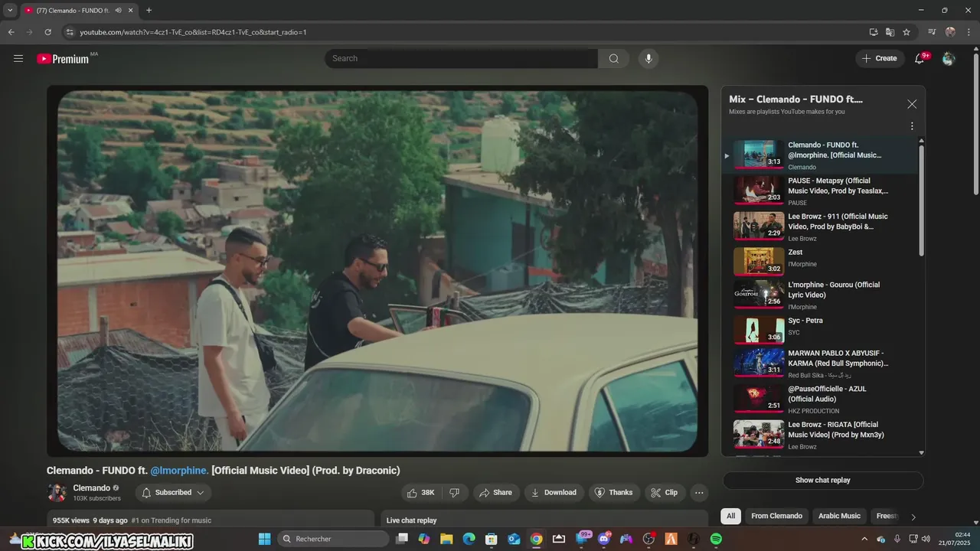Show hidden system tray icons

(x=864, y=539)
